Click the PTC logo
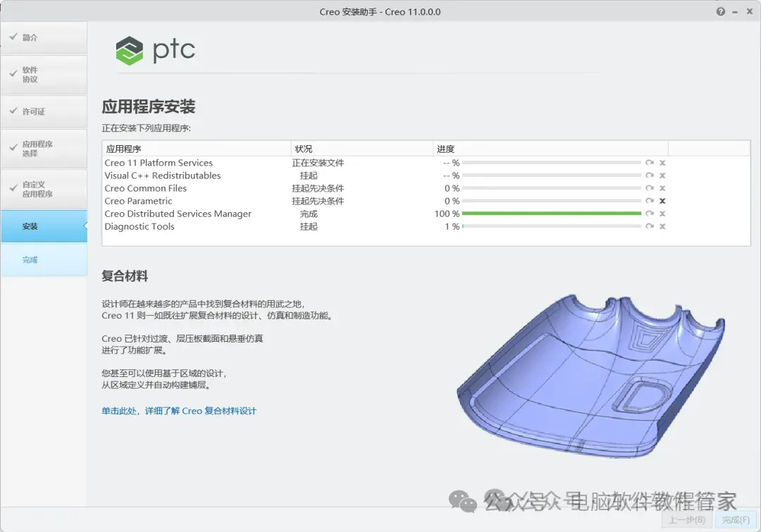The width and height of the screenshot is (761, 532). point(155,51)
